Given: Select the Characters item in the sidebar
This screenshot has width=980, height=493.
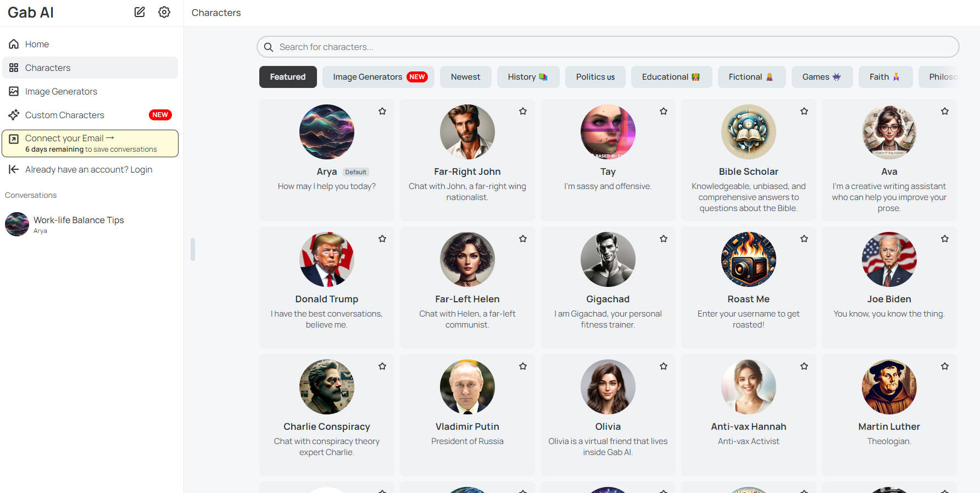Looking at the screenshot, I should point(90,68).
